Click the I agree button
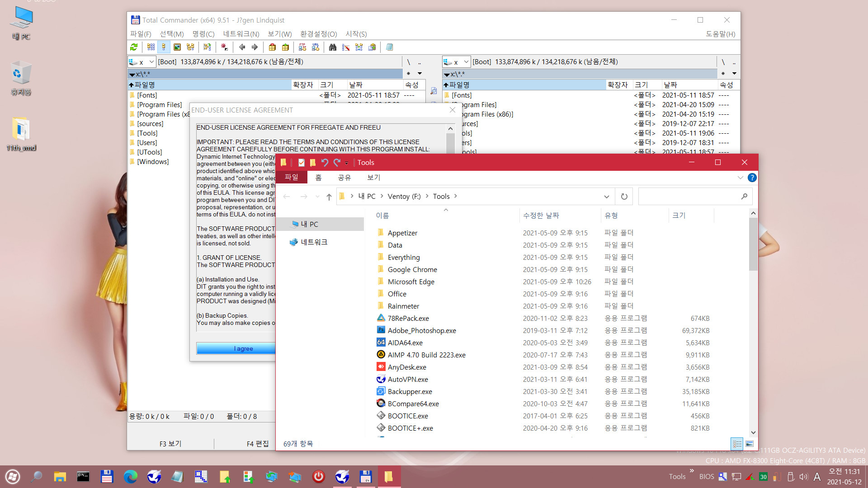Image resolution: width=868 pixels, height=488 pixels. tap(236, 348)
